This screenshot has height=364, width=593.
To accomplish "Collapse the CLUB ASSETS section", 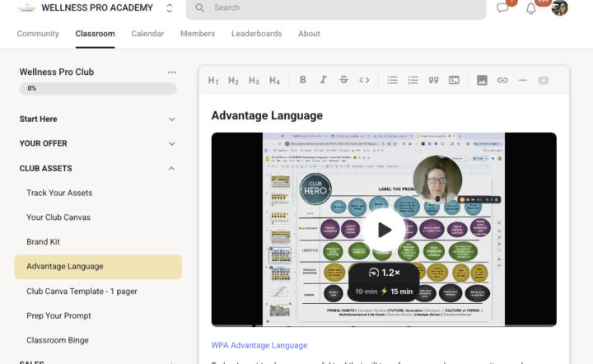I will click(x=171, y=169).
